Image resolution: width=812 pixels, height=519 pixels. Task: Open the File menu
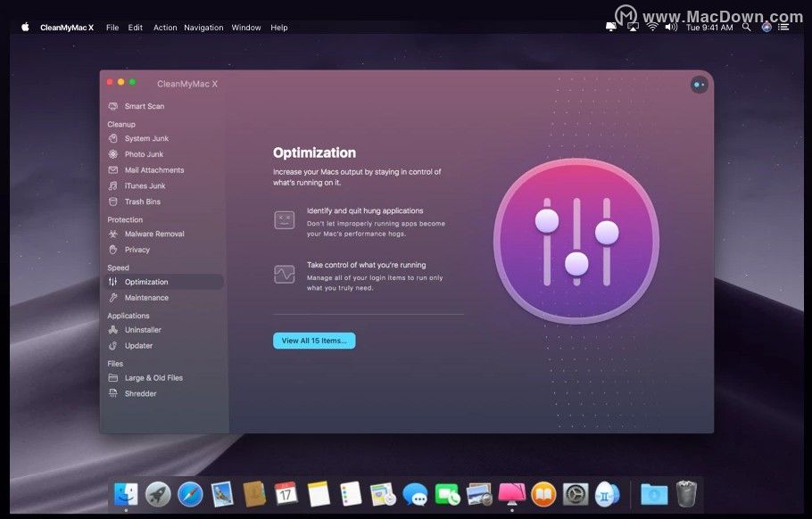tap(112, 28)
